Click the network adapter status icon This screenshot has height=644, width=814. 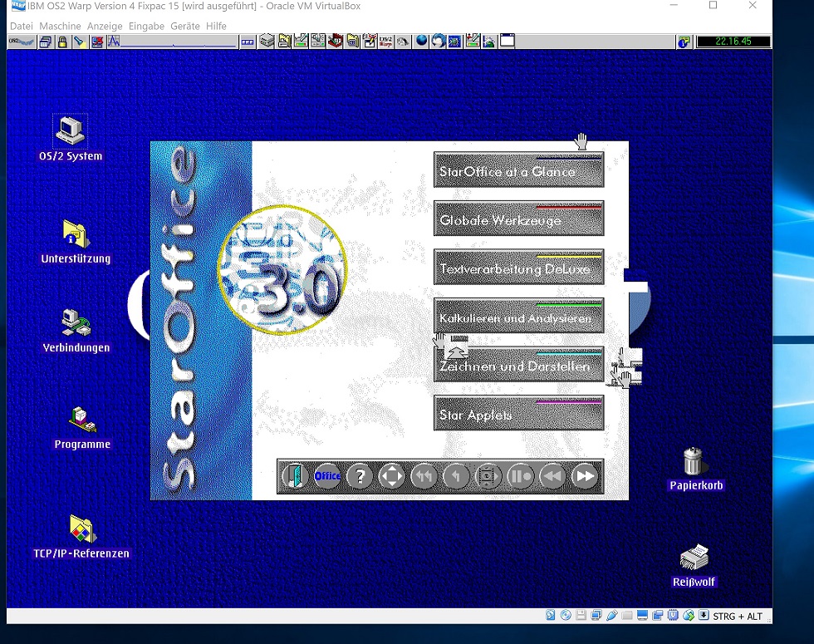point(596,616)
